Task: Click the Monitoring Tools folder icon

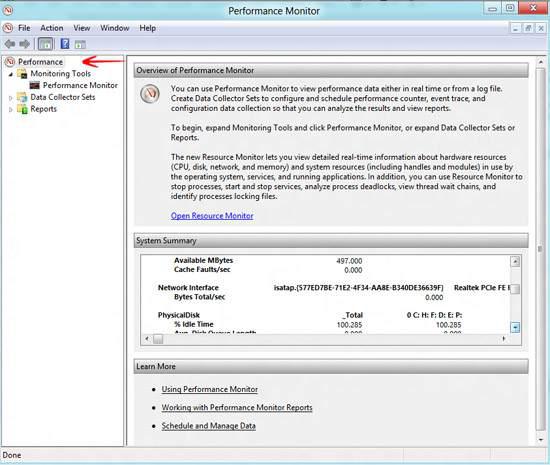Action: 23,74
